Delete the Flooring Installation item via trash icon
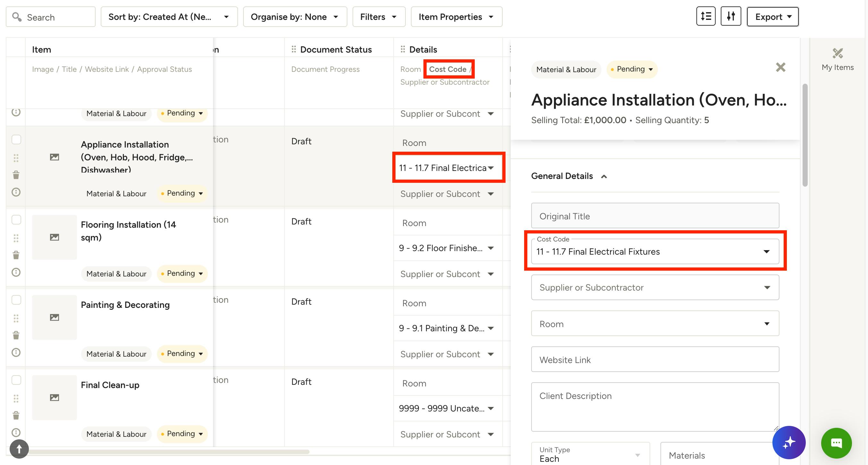Image resolution: width=868 pixels, height=465 pixels. (16, 255)
